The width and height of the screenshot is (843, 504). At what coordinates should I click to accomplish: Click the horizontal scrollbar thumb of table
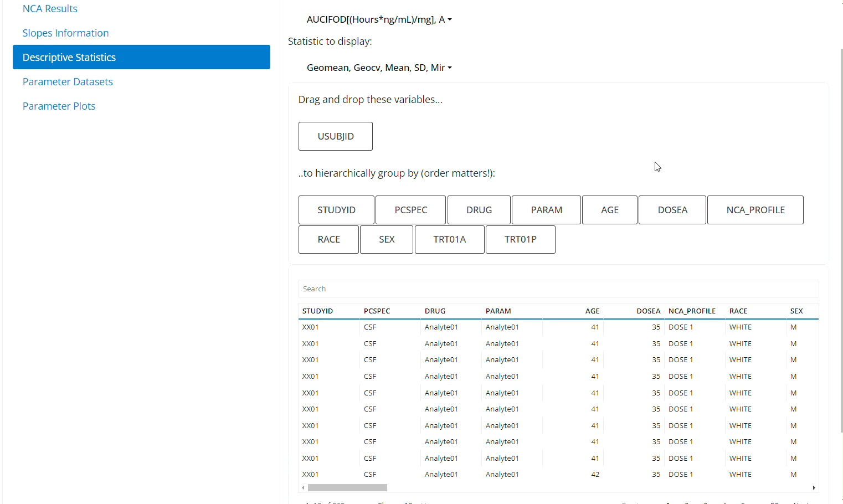(x=347, y=488)
